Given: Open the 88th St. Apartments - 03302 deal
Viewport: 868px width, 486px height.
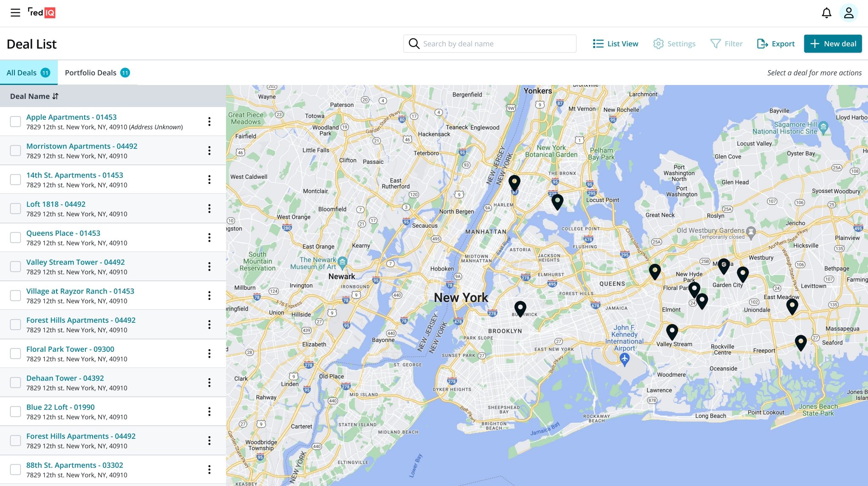Looking at the screenshot, I should 75,465.
